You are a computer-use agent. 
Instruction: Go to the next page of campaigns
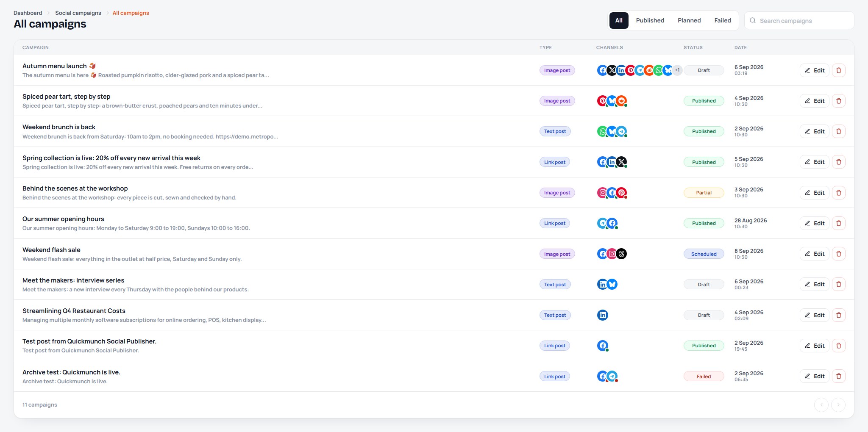pyautogui.click(x=838, y=405)
